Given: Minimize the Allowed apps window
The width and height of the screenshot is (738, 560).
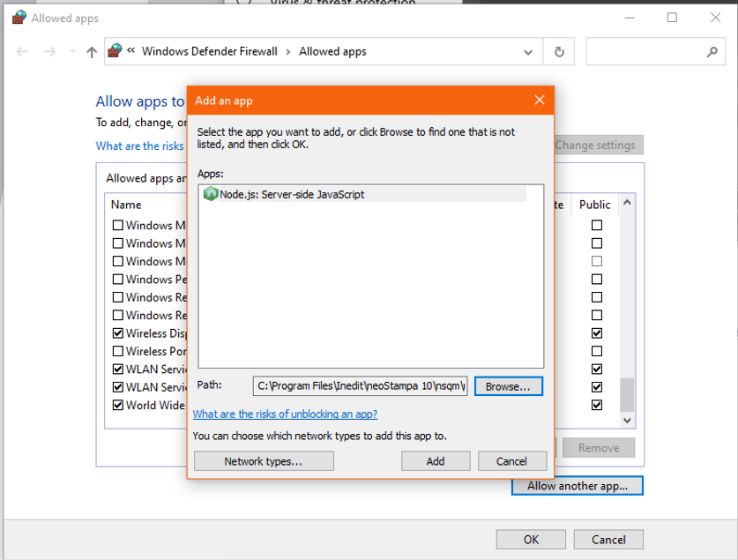Looking at the screenshot, I should [630, 18].
